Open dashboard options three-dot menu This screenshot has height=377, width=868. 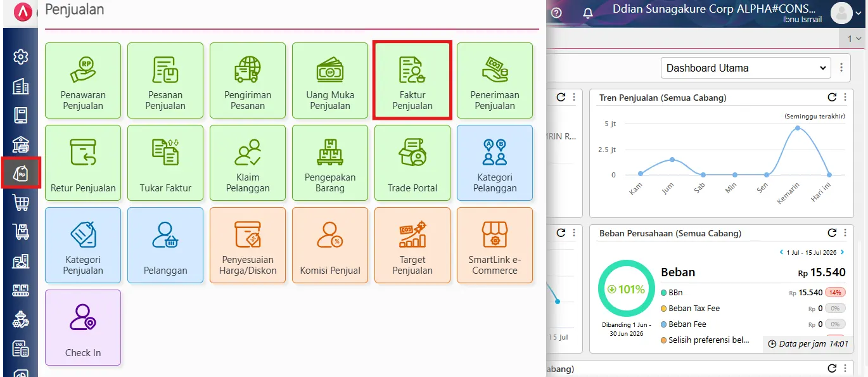click(x=841, y=68)
